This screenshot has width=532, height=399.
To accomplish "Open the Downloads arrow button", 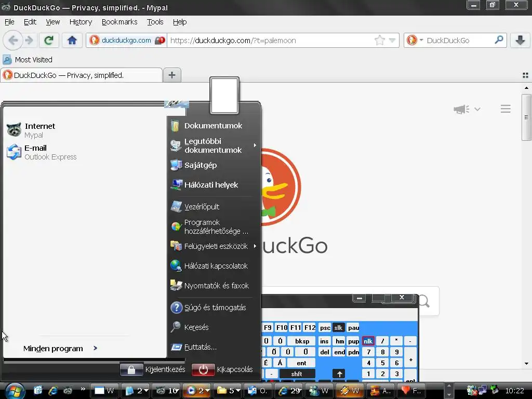I will pyautogui.click(x=520, y=41).
